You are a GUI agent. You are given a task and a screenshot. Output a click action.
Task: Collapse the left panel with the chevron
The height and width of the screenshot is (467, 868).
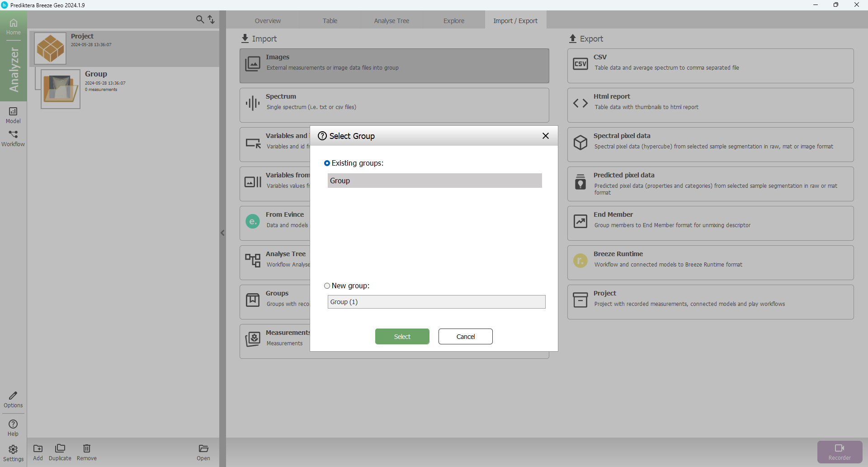click(222, 233)
